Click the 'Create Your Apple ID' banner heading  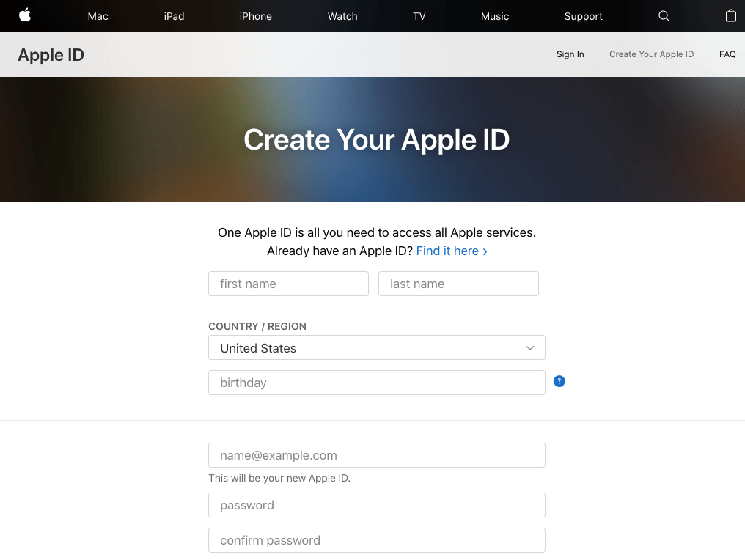(x=376, y=140)
